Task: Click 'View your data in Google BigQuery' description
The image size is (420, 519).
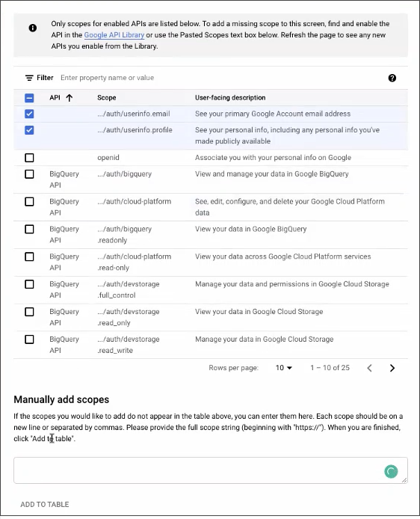Action: click(x=250, y=229)
